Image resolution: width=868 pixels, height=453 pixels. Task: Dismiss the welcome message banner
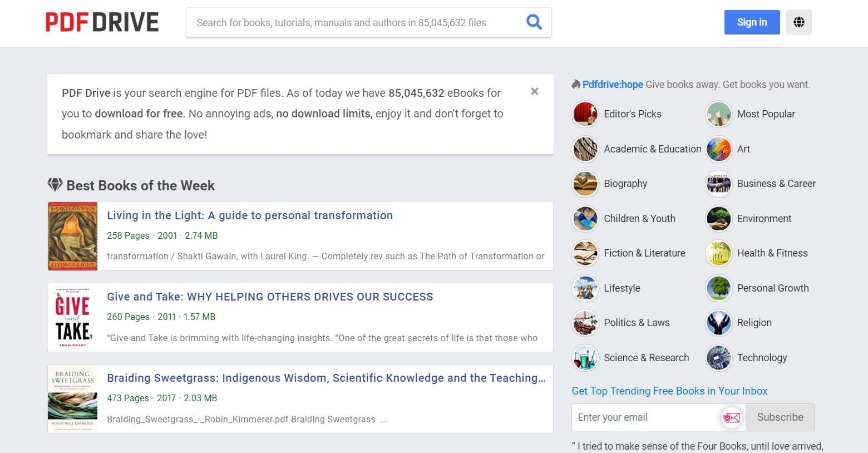click(534, 91)
